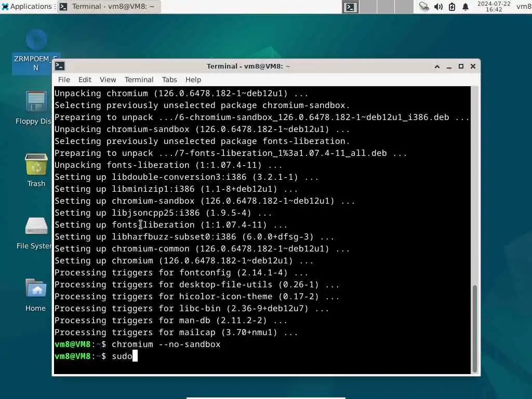Select the Home folder desktop icon
The image size is (532, 399).
click(x=36, y=295)
